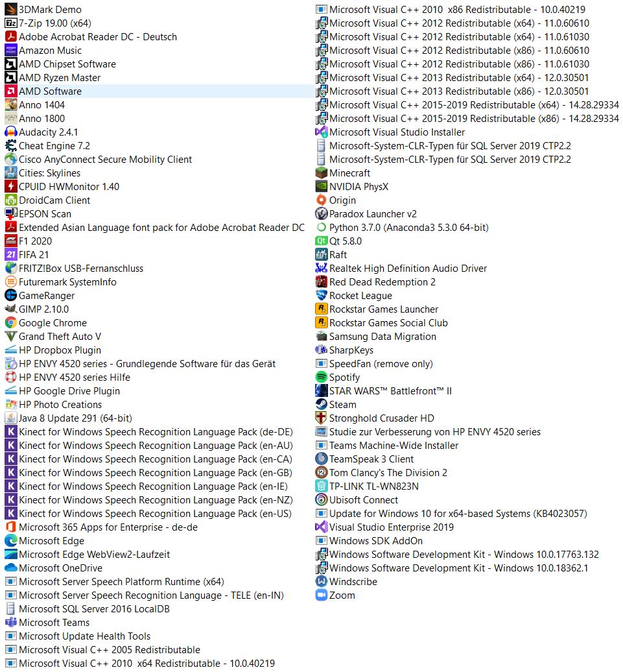Click the Spotify icon
Image resolution: width=623 pixels, height=672 pixels.
click(321, 378)
